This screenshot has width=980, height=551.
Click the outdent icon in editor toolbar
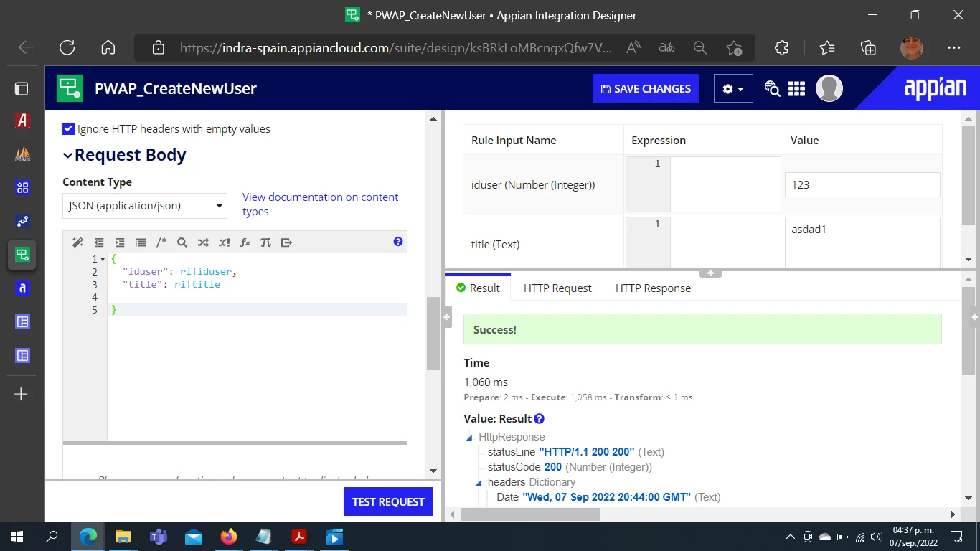(99, 242)
